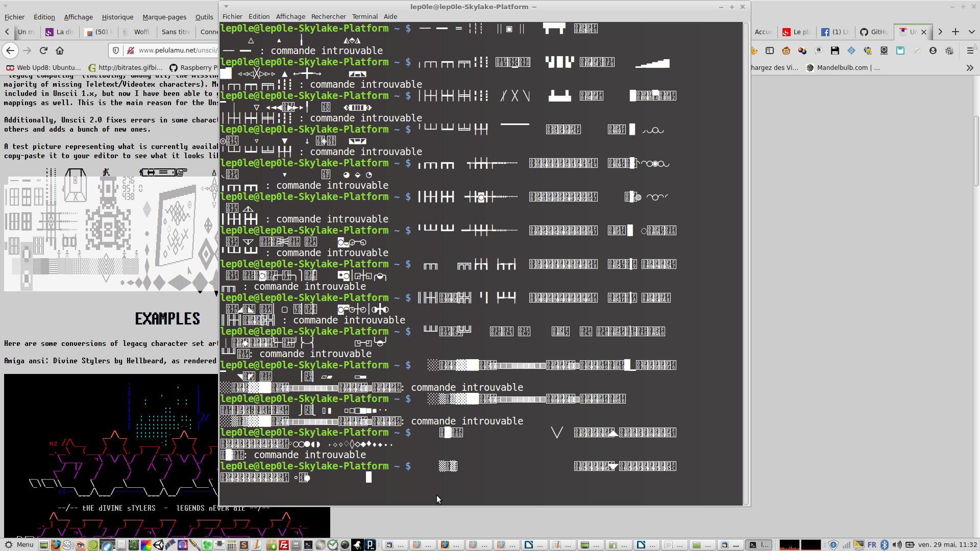Toggle the Firefox sidebar panel icon
The image size is (980, 551).
click(770, 51)
